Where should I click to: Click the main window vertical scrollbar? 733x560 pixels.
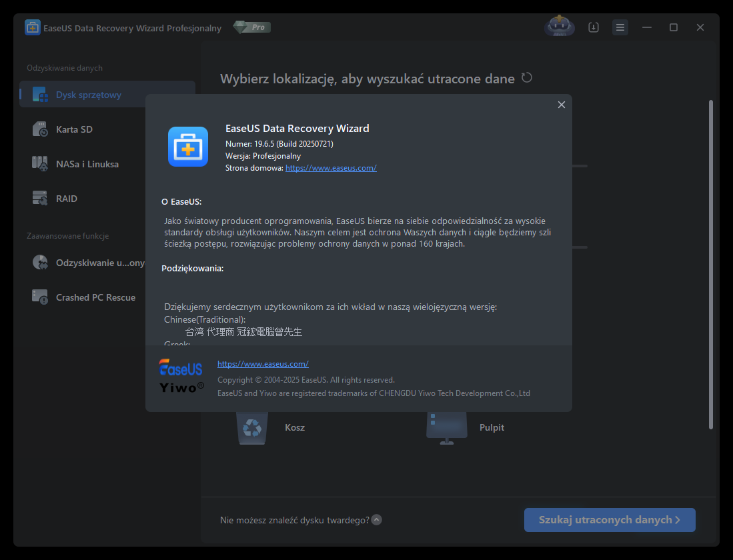click(711, 264)
